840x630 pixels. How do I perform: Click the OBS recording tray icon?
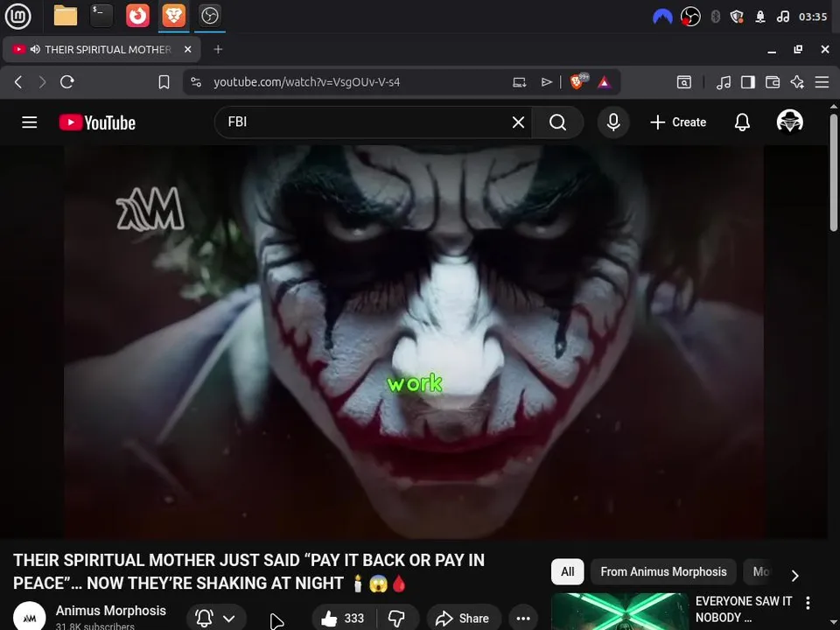tap(690, 17)
